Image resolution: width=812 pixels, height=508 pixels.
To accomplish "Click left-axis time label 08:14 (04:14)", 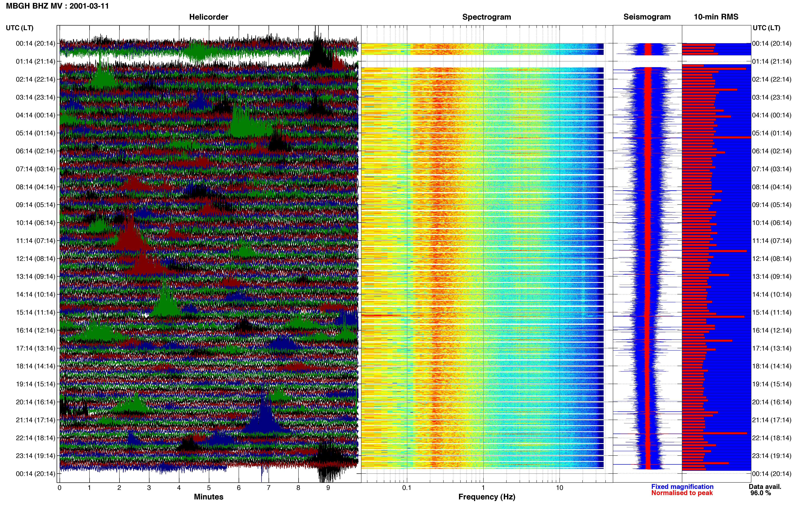I will click(x=36, y=187).
